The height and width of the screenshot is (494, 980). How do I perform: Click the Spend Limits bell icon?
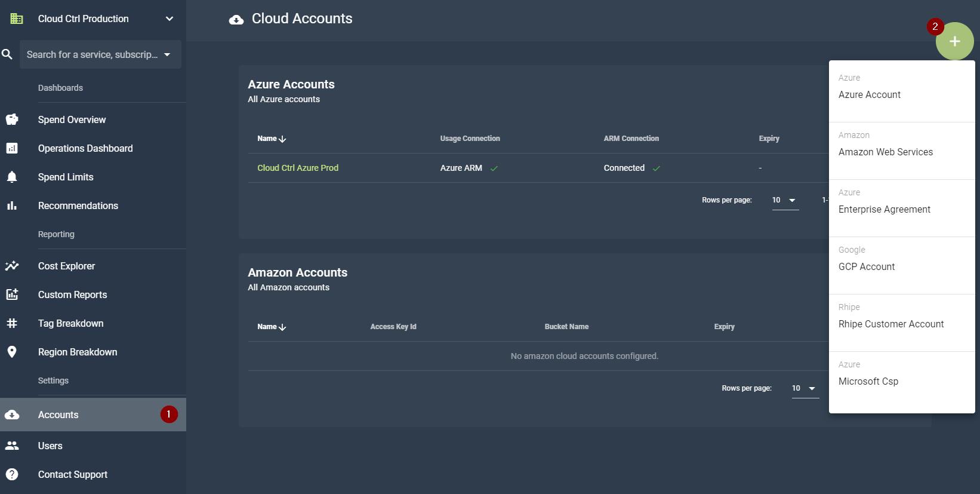click(12, 177)
